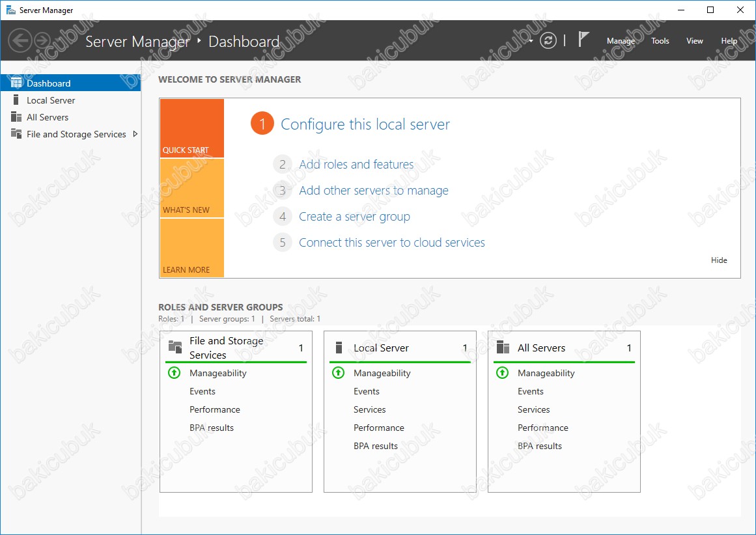Screen dimensions: 756x535
Task: Click the Dashboard sidebar icon
Action: coord(16,83)
